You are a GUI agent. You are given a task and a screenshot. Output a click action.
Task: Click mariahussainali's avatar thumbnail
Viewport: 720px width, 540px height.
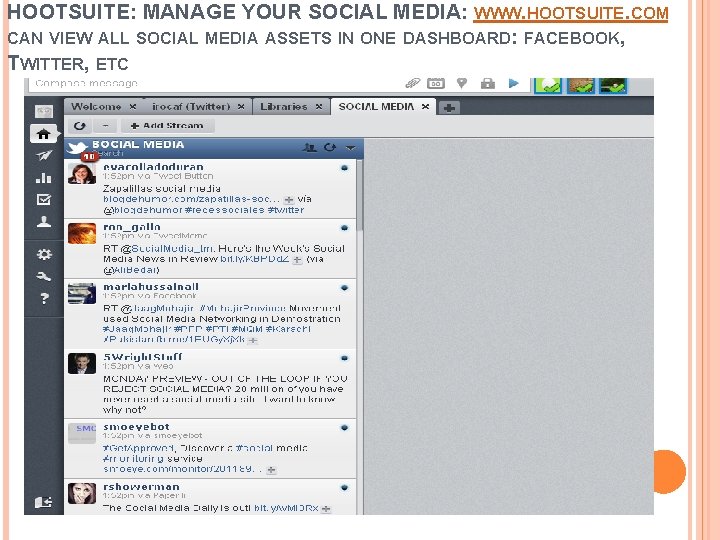coord(82,294)
